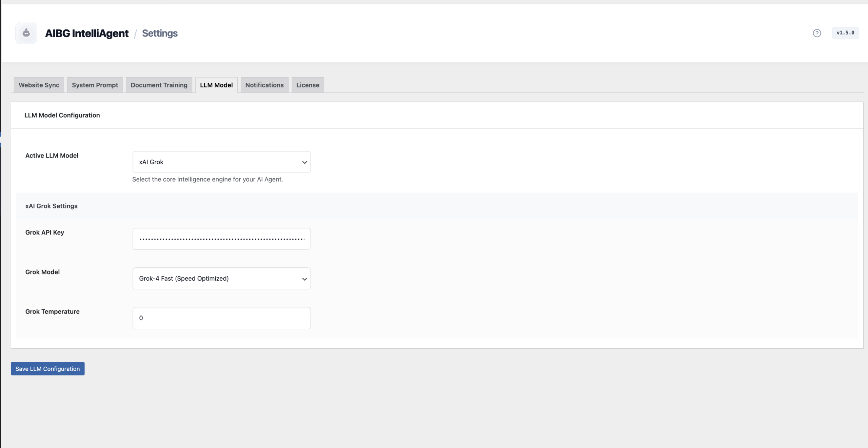The width and height of the screenshot is (868, 448).
Task: Click the AIBG IntelliAgent title text
Action: coord(87,33)
